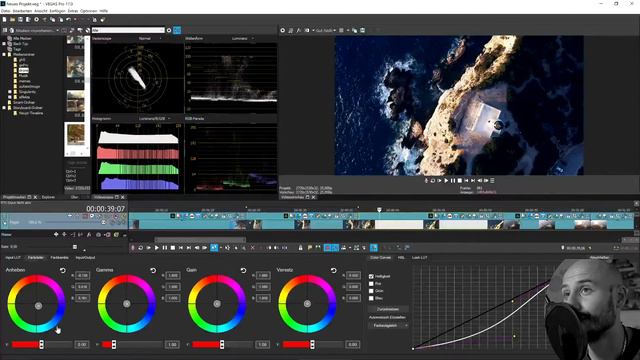Image resolution: width=640 pixels, height=360 pixels.
Task: Open the media import dropdown in Project Media toolbar
Action: [36, 30]
